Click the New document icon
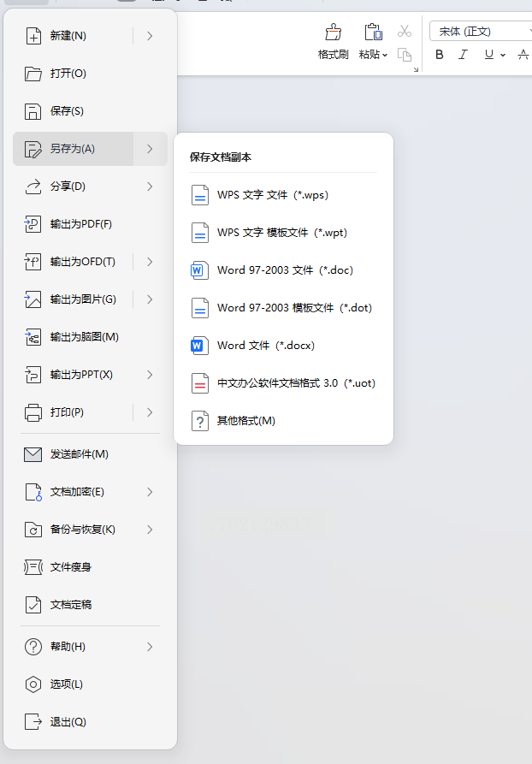 pos(33,36)
